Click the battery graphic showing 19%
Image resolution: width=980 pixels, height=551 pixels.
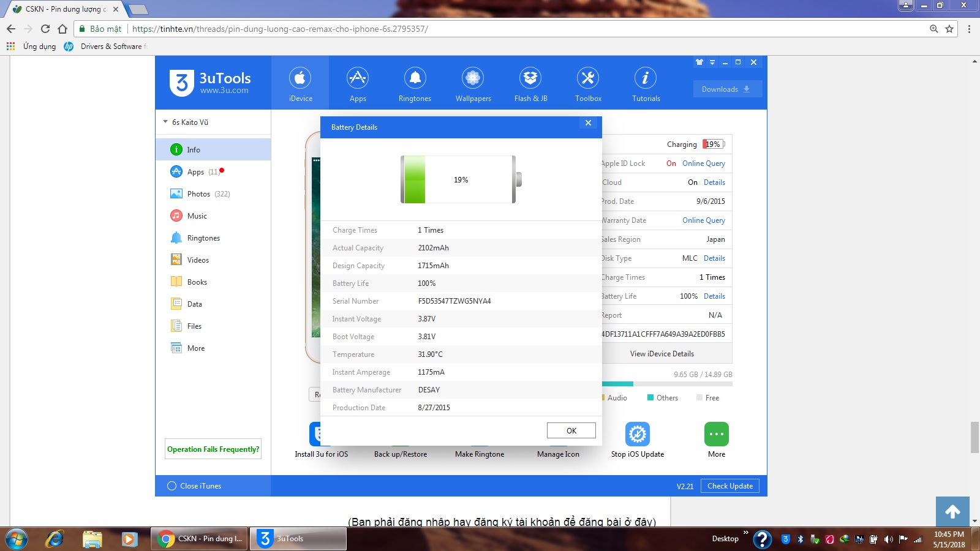pyautogui.click(x=461, y=179)
